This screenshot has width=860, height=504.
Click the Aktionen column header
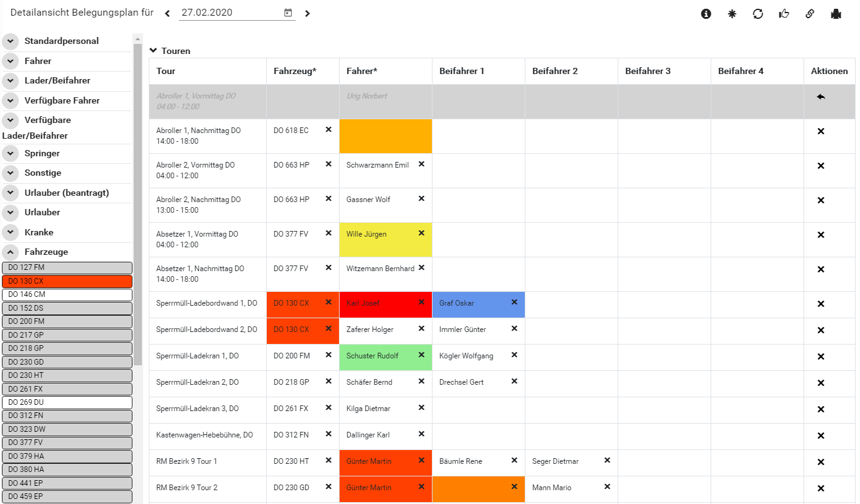[829, 71]
